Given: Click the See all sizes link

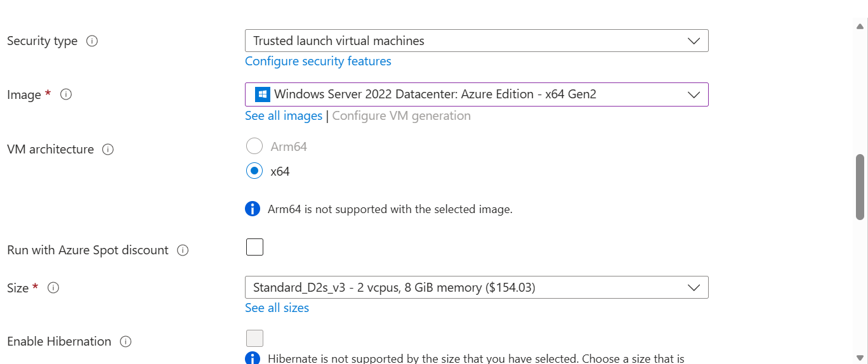Looking at the screenshot, I should click(277, 308).
